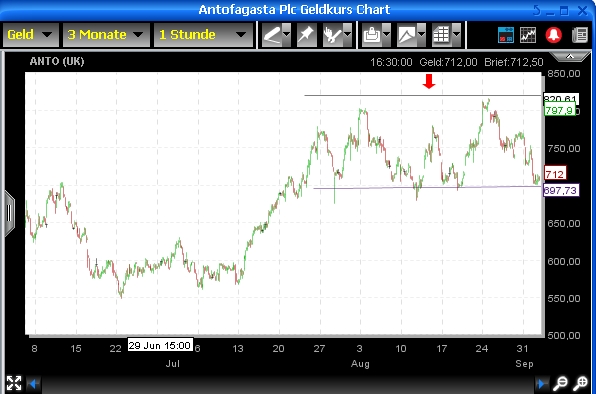Expand the drawing tool options arrow
596x394 pixels.
[x=287, y=35]
